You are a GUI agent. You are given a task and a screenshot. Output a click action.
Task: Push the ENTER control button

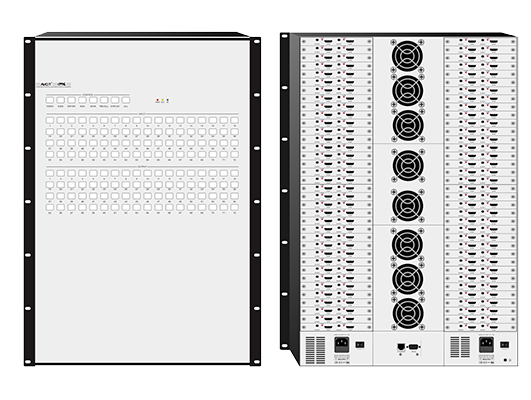coord(71,100)
